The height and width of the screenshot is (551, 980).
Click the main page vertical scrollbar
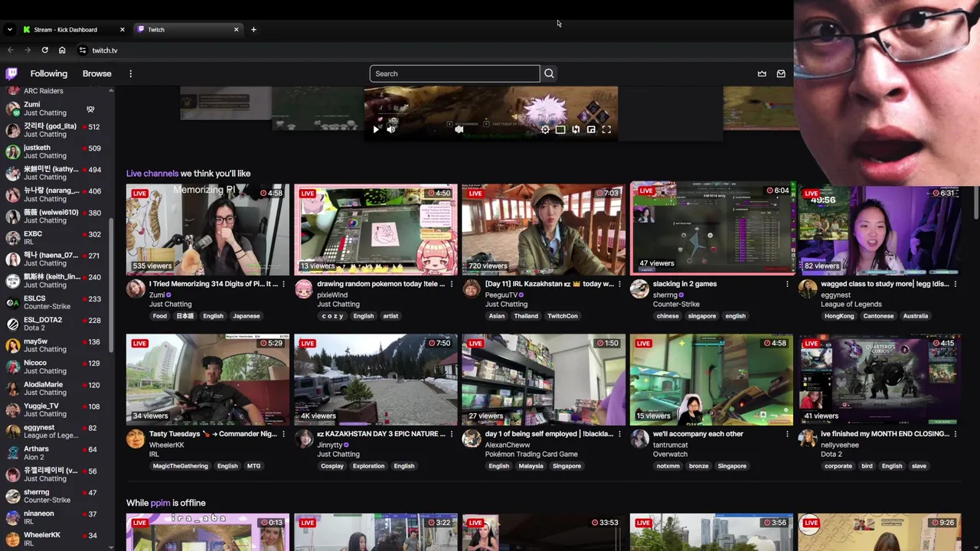[x=977, y=203]
